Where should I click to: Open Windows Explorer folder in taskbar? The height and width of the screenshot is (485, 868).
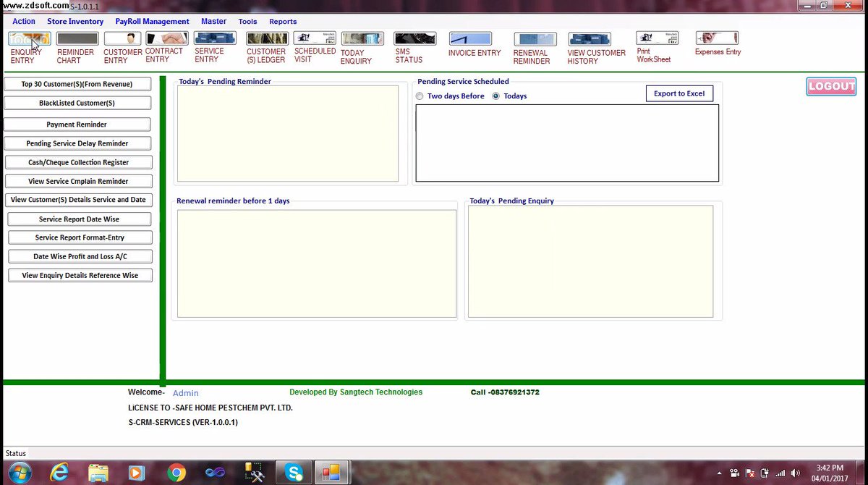pyautogui.click(x=98, y=473)
